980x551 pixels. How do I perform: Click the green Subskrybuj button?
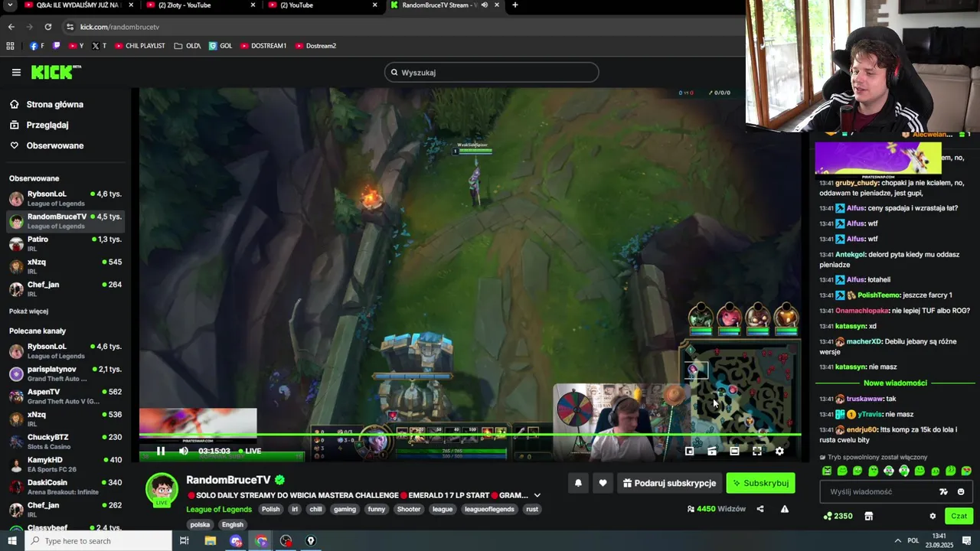pos(760,483)
